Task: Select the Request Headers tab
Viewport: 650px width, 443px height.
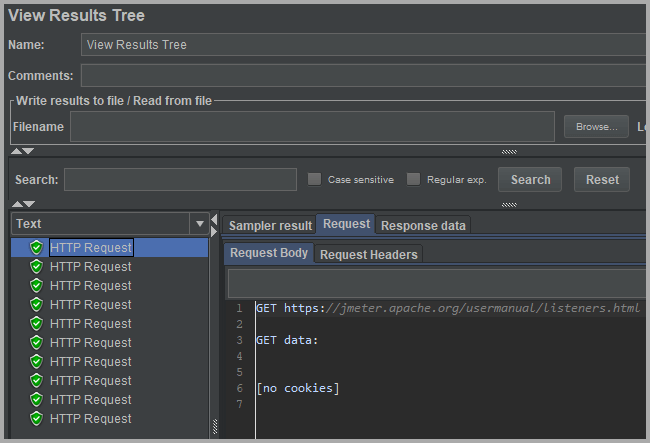Action: coord(368,255)
